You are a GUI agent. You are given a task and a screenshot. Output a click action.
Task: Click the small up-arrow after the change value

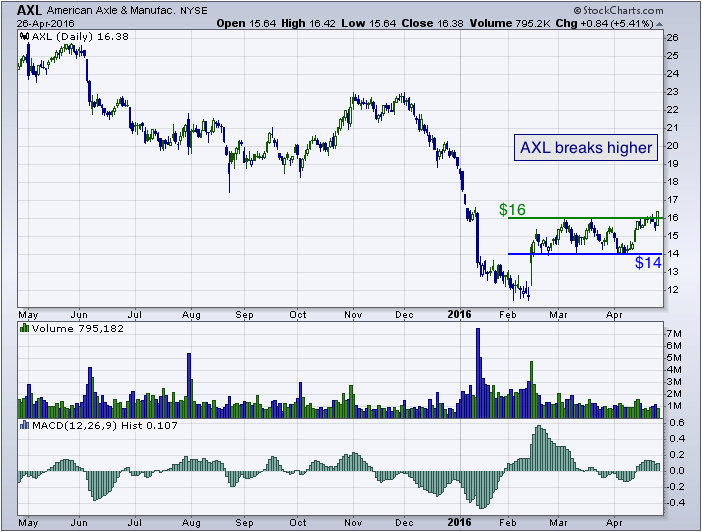(659, 25)
